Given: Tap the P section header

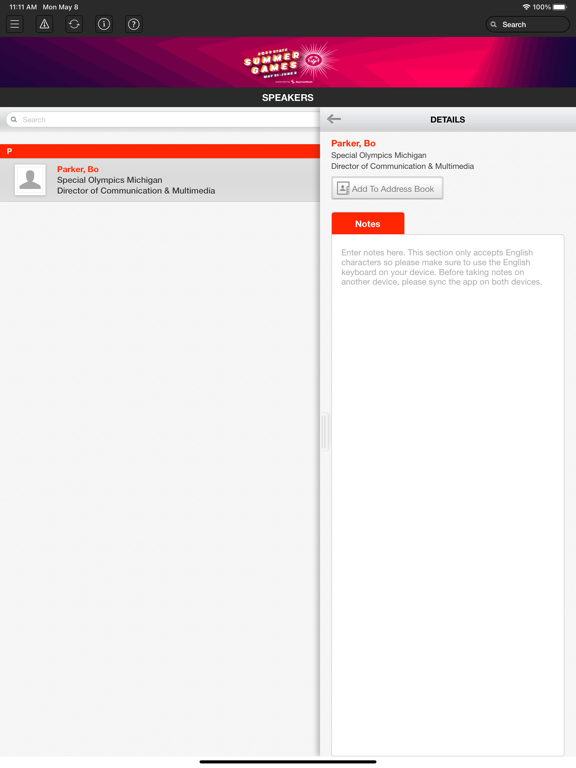Looking at the screenshot, I should (x=160, y=151).
